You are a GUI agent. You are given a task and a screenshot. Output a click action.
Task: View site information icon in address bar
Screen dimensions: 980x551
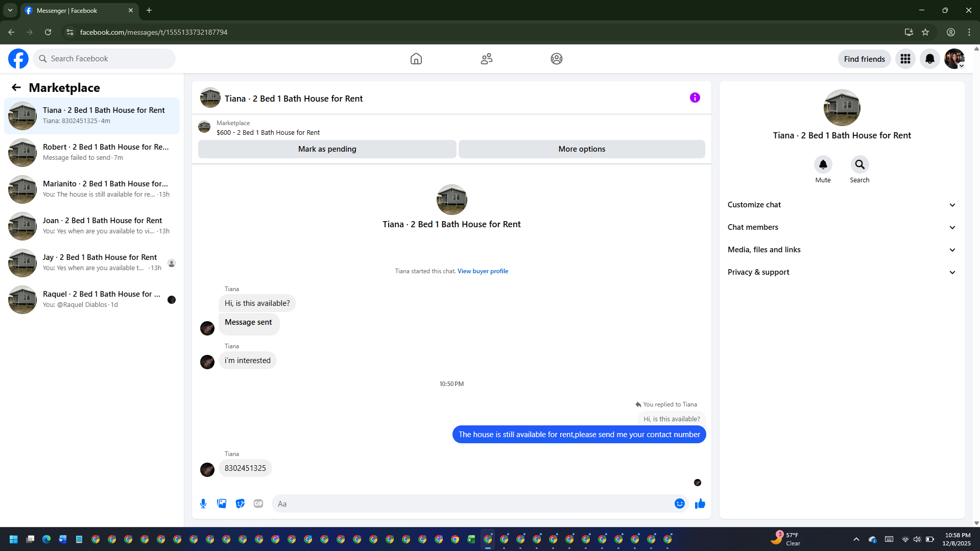[70, 32]
